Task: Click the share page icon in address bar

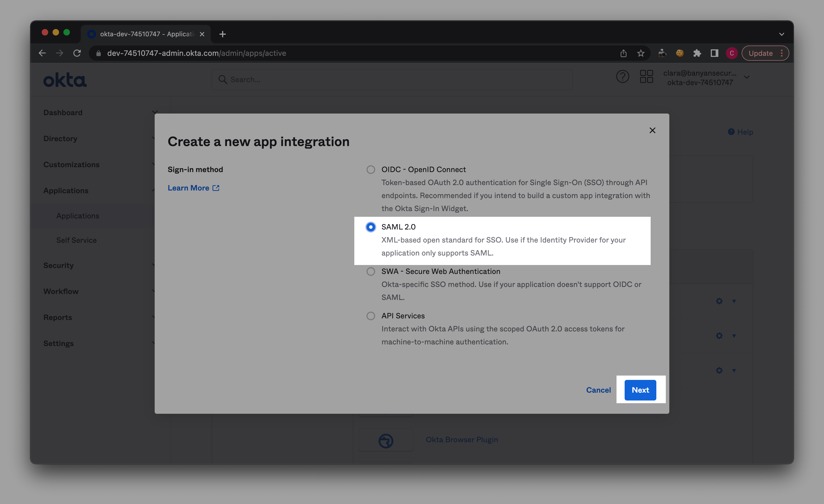Action: tap(623, 53)
